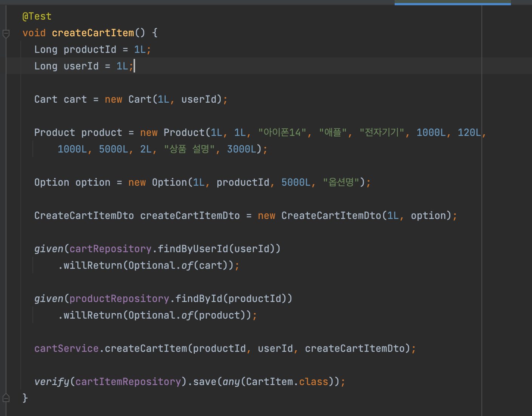The height and width of the screenshot is (416, 532).
Task: Click the Product constructor call
Action: 184,133
